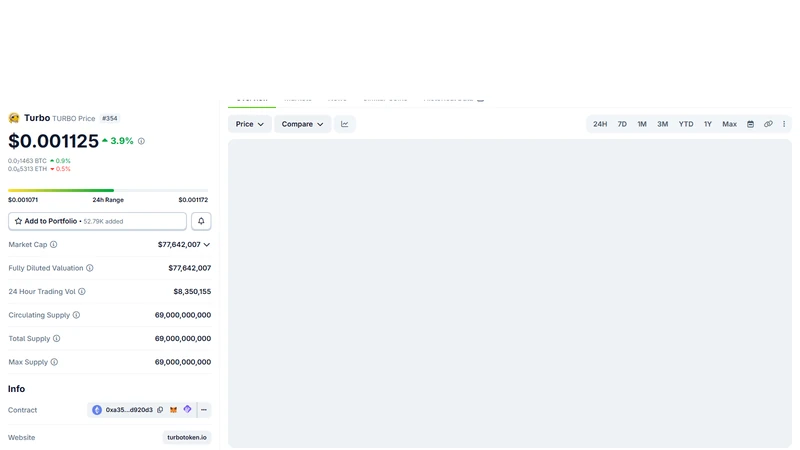Copy the contract address 0xa35...d920d3

coord(160,410)
